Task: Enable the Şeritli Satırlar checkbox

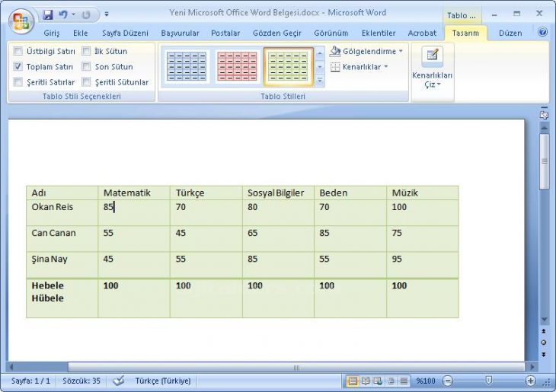Action: pos(18,82)
